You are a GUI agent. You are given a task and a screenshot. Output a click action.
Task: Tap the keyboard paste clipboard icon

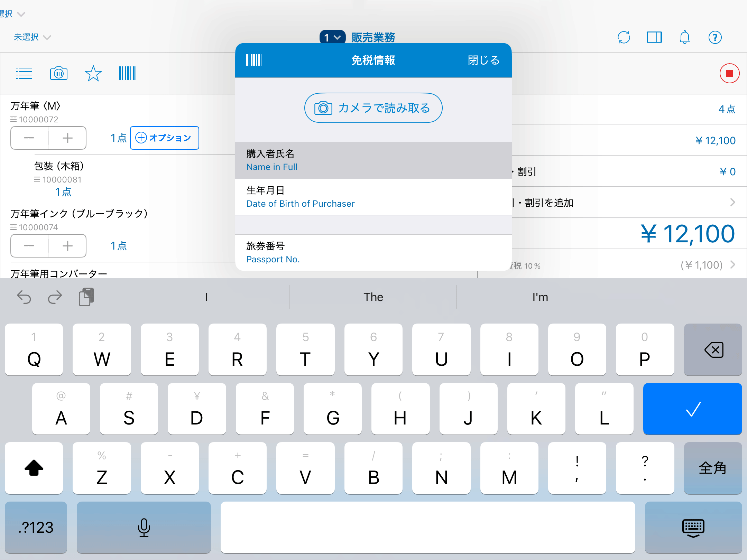[86, 297]
